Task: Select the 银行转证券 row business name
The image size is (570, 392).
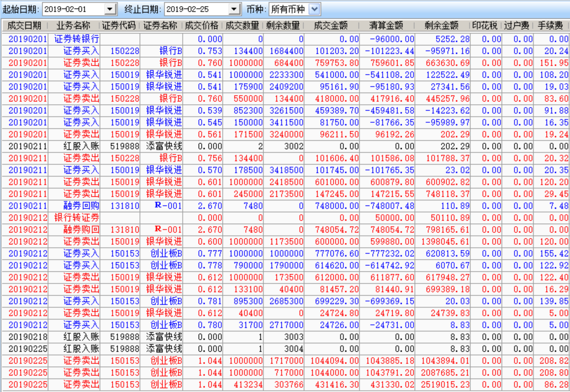Action: 77,218
